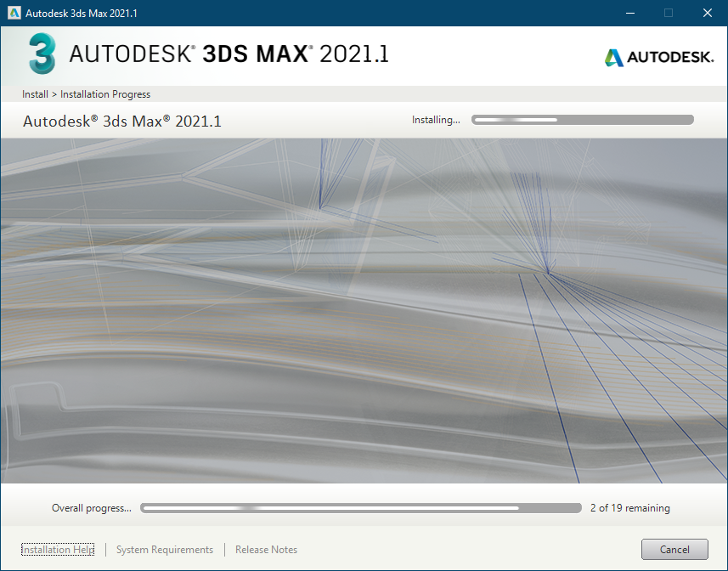Click the 'Installing...' status label

click(x=436, y=120)
